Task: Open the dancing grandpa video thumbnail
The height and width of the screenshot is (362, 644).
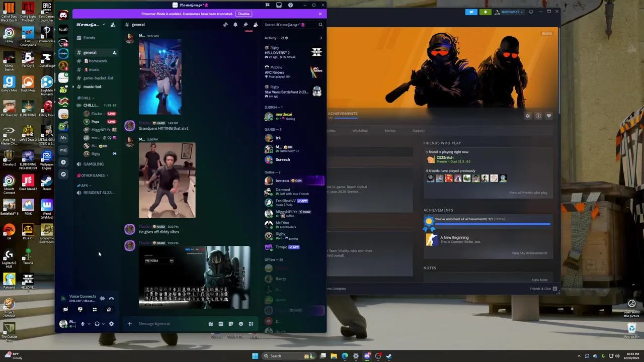Action: 160,76
